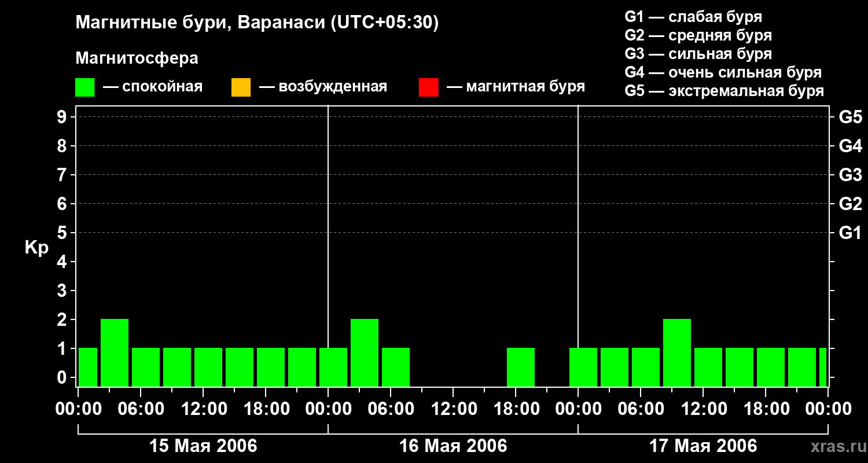Pick the isolated green bar near 18:00 on 16 May
Image resolution: width=868 pixels, height=463 pixels.
pyautogui.click(x=521, y=367)
